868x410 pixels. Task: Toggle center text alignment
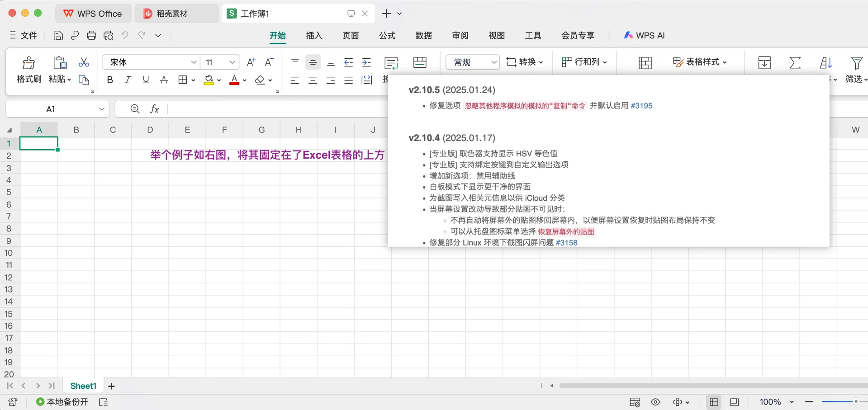point(313,80)
